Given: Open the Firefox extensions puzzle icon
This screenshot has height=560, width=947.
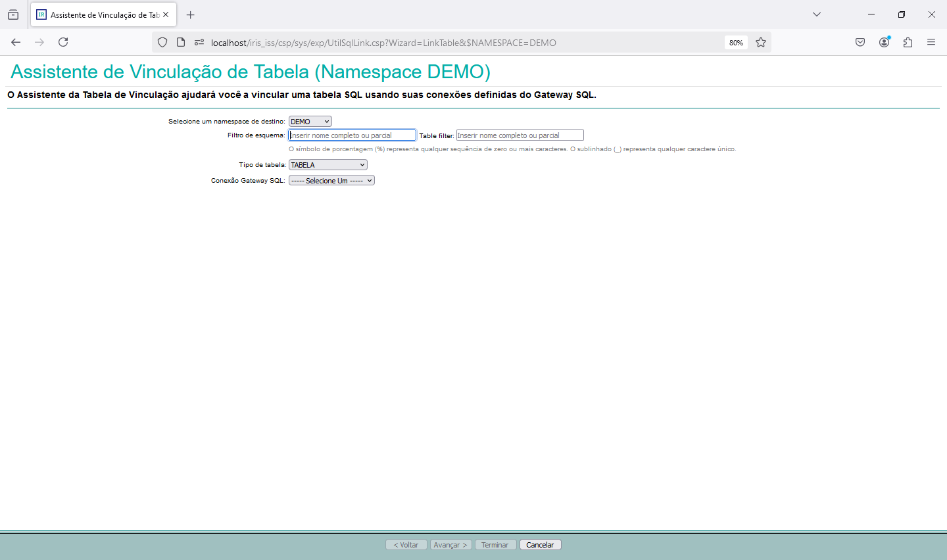Looking at the screenshot, I should click(908, 42).
